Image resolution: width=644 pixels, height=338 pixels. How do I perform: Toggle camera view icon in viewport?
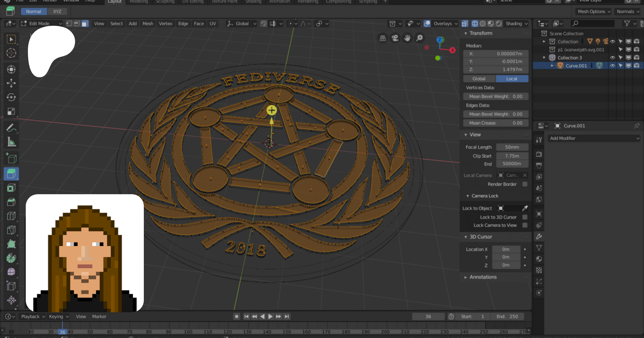point(395,38)
